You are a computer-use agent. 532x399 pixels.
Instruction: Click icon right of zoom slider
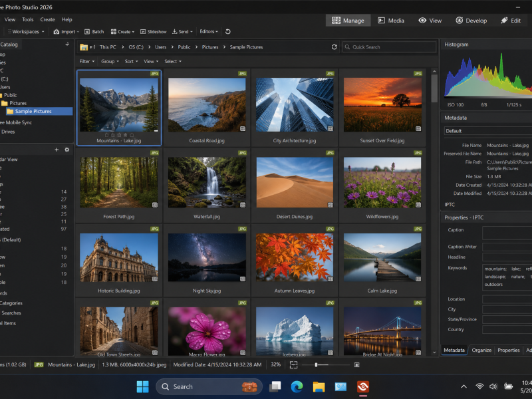(356, 364)
